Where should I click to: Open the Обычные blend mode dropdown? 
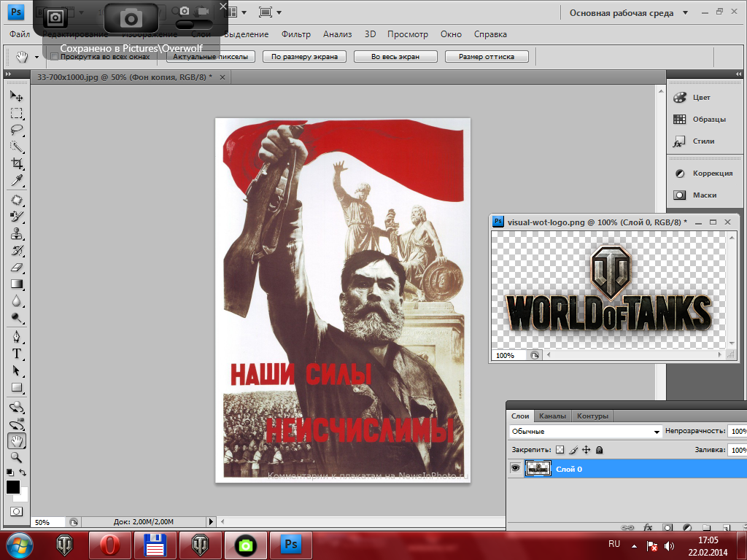click(585, 432)
